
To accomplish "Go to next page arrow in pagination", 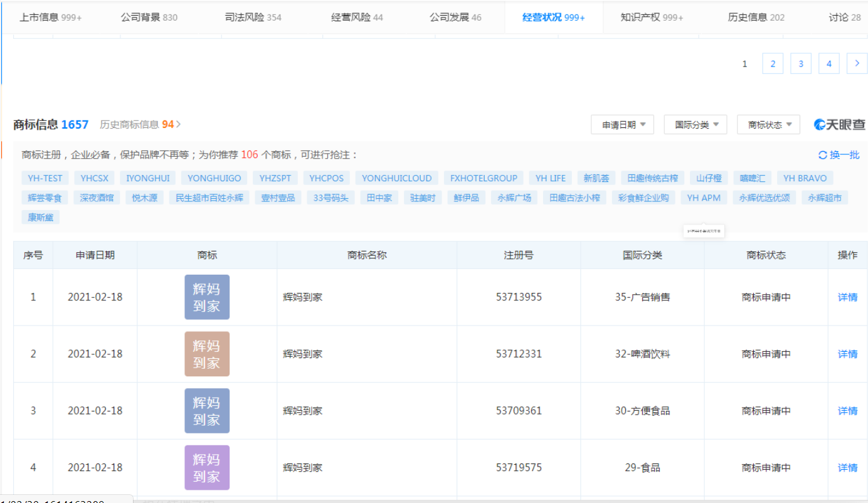I will [857, 63].
